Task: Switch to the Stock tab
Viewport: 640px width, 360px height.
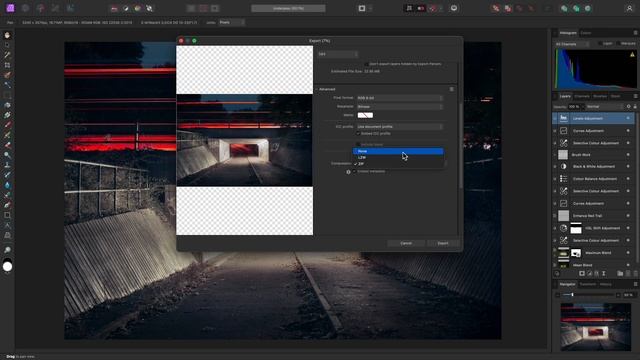Action: (616, 96)
